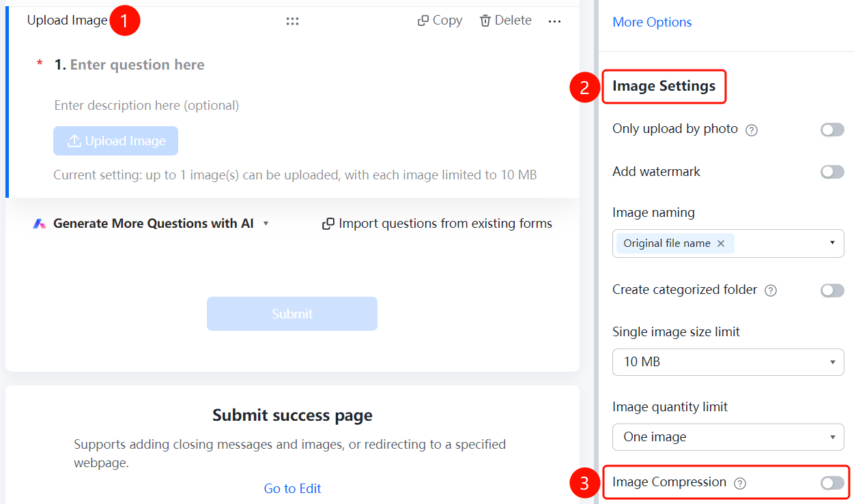854x504 pixels.
Task: Click the Image Settings heading
Action: click(664, 86)
